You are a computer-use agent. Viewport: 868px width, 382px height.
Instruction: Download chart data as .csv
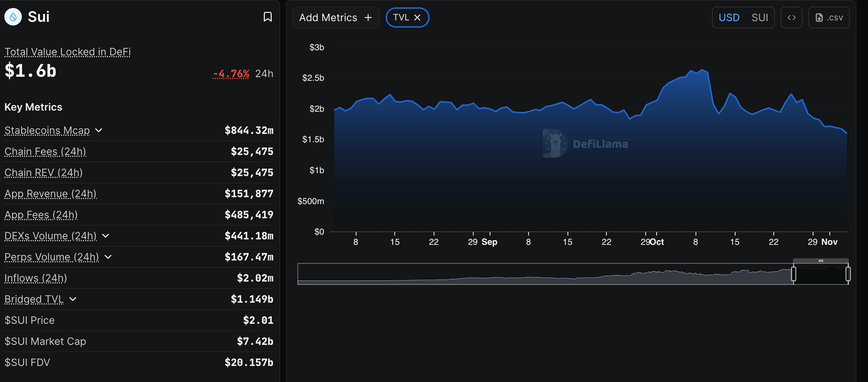click(x=828, y=18)
